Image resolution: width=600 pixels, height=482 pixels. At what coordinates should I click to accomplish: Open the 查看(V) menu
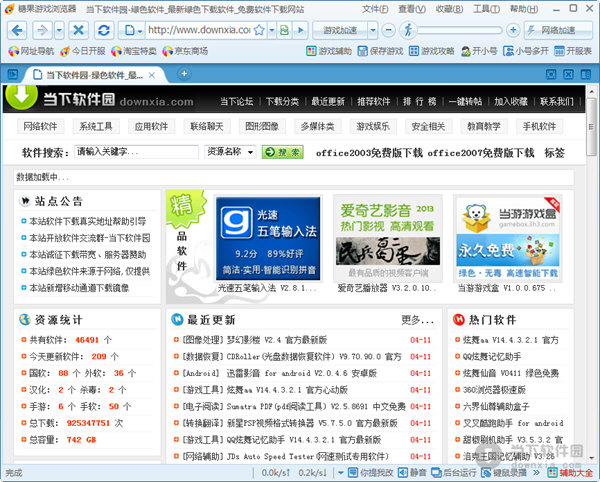(x=412, y=8)
